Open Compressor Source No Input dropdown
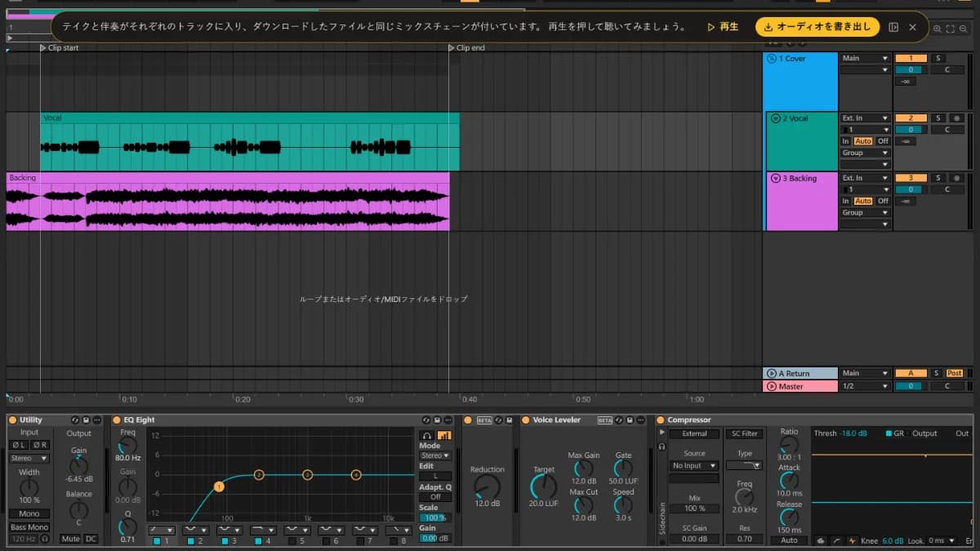This screenshot has height=551, width=980. [695, 465]
